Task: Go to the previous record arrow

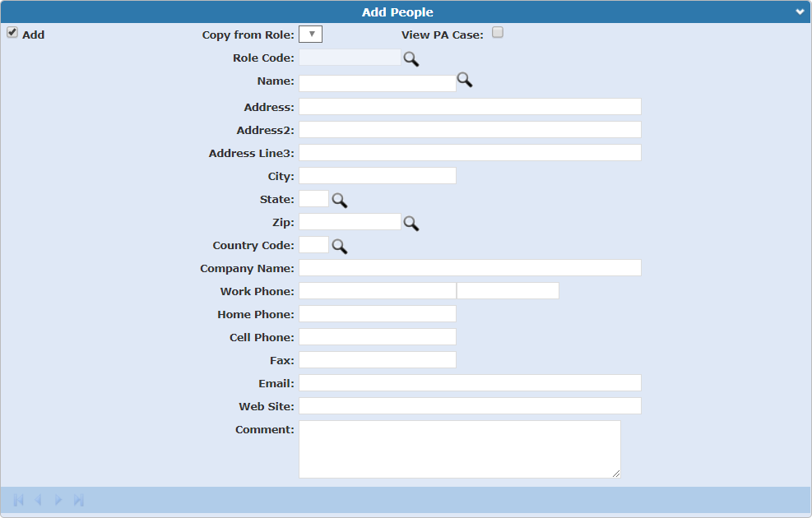Action: coord(38,499)
